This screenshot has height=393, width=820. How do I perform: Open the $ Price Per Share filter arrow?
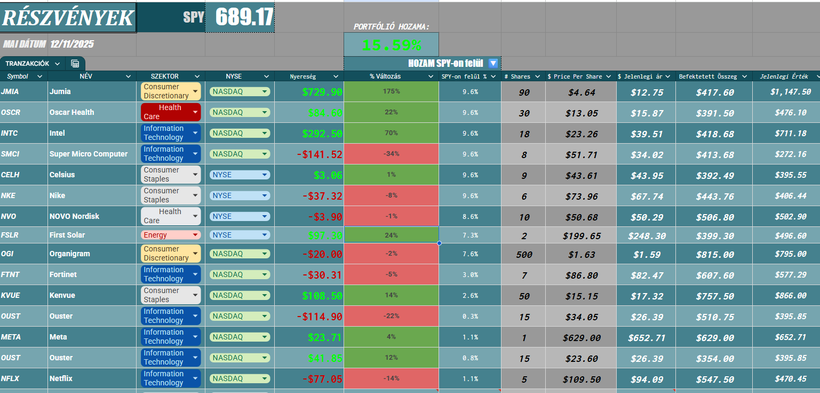(609, 76)
